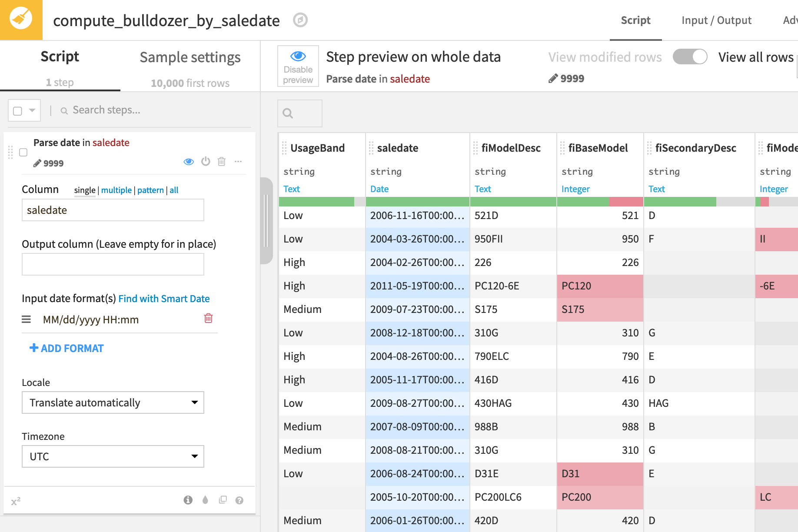The image size is (798, 532).
Task: Open step help via question mark icon
Action: coord(239,499)
